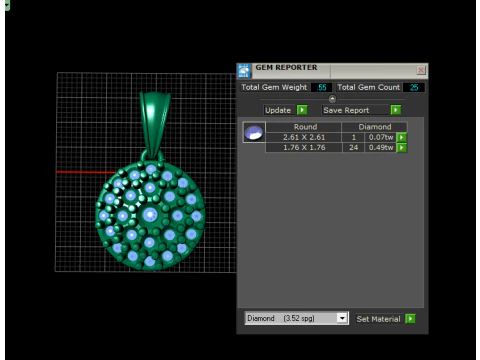This screenshot has height=360, width=480.
Task: Click the Set Material label
Action: (x=378, y=319)
